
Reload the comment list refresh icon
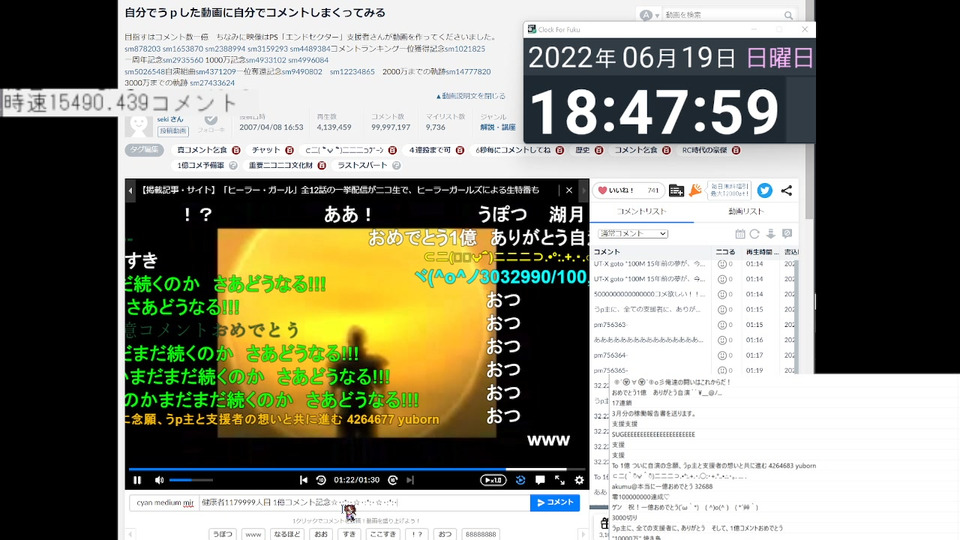point(755,234)
